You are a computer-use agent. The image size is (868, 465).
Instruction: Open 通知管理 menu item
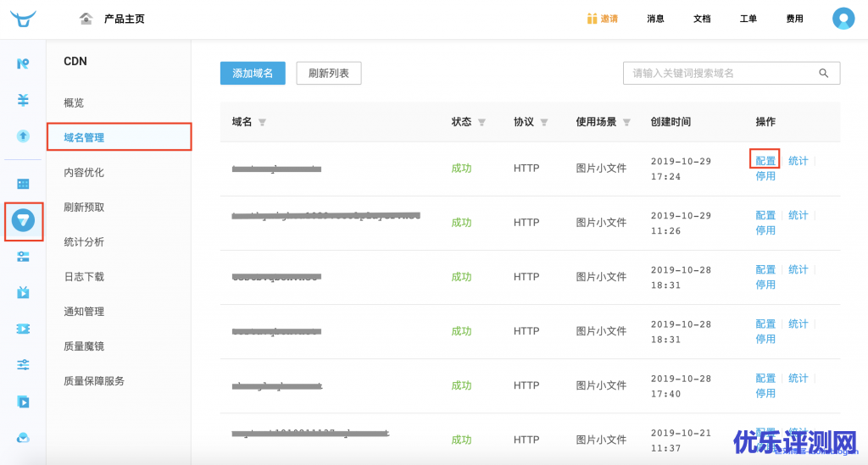84,312
